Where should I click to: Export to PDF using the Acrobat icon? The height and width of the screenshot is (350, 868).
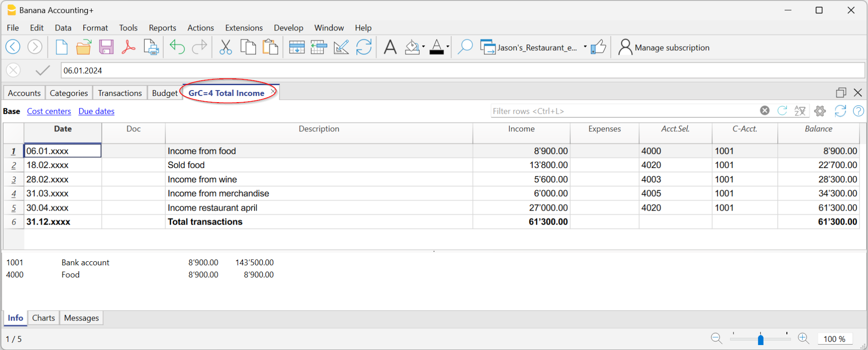[x=129, y=47]
